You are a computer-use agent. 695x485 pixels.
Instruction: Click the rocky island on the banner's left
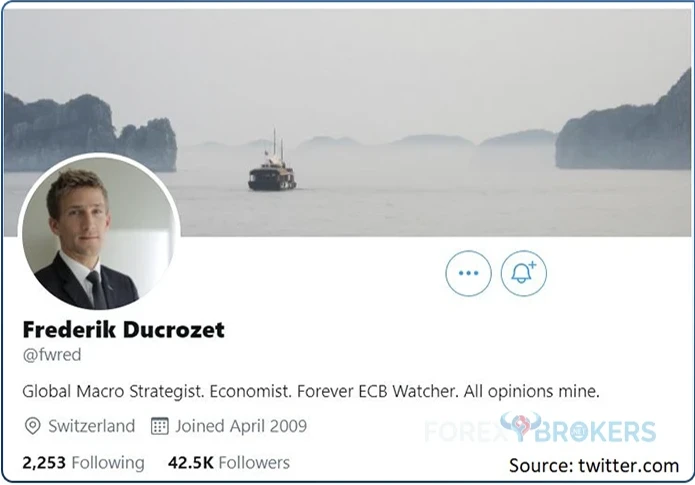click(90, 133)
